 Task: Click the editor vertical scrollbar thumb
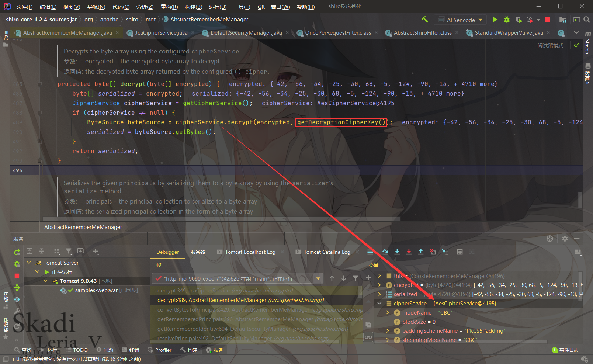(x=580, y=200)
